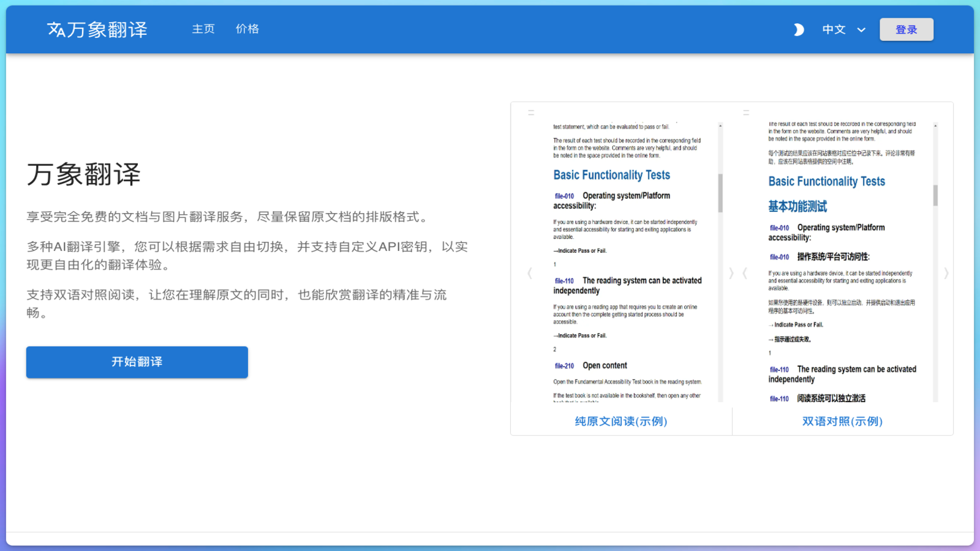The width and height of the screenshot is (980, 551).
Task: Select the 价格 menu item
Action: (x=247, y=29)
